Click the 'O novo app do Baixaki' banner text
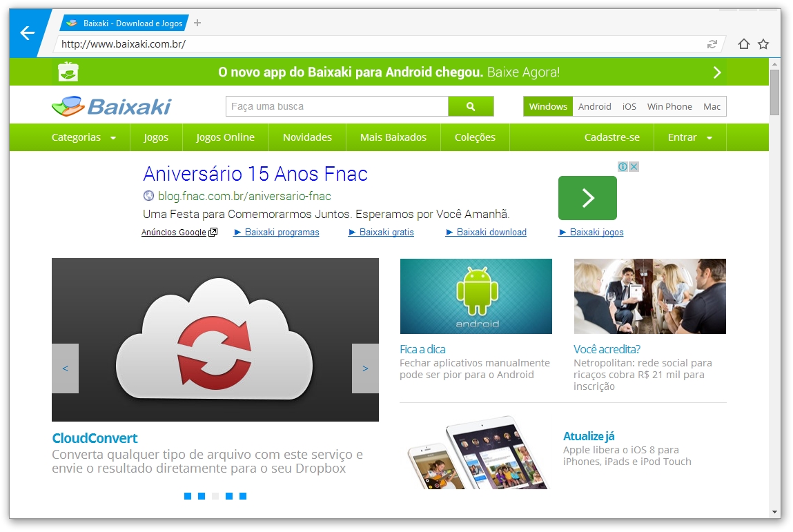The width and height of the screenshot is (793, 532). (389, 72)
